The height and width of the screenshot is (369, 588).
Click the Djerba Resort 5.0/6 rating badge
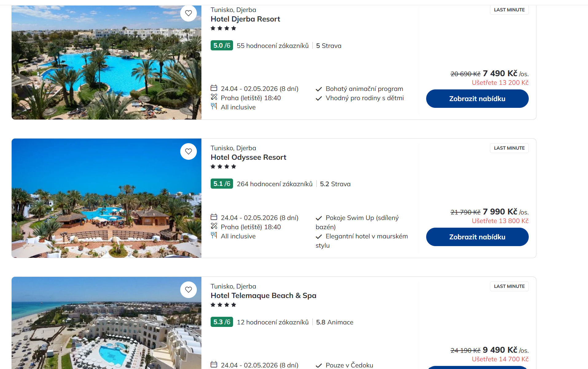(x=222, y=45)
